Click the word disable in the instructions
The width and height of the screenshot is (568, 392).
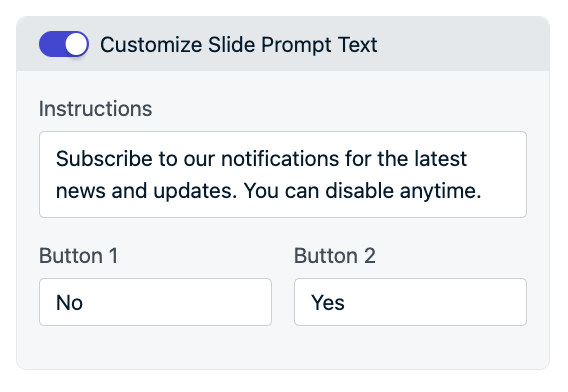point(359,191)
